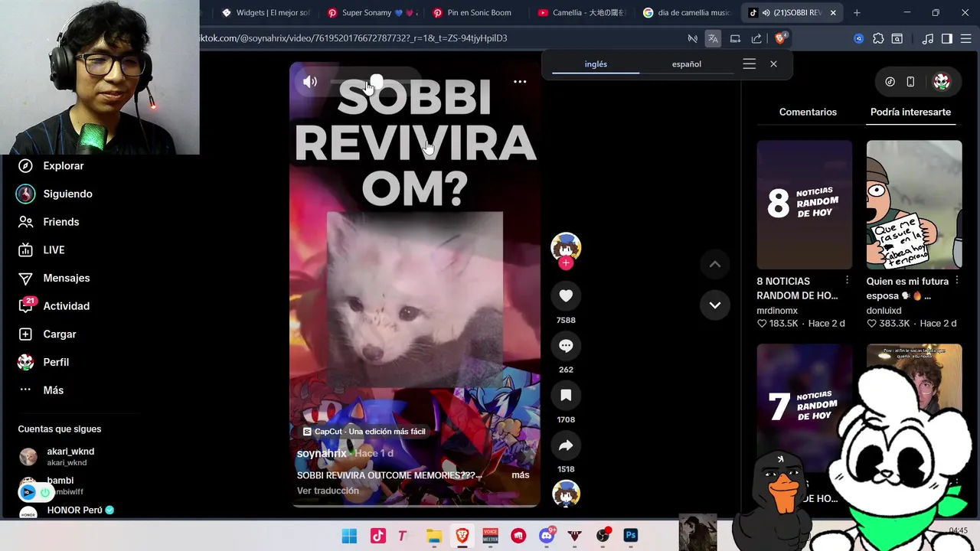The image size is (980, 551).
Task: Save the video with the bookmark icon
Action: click(x=566, y=395)
